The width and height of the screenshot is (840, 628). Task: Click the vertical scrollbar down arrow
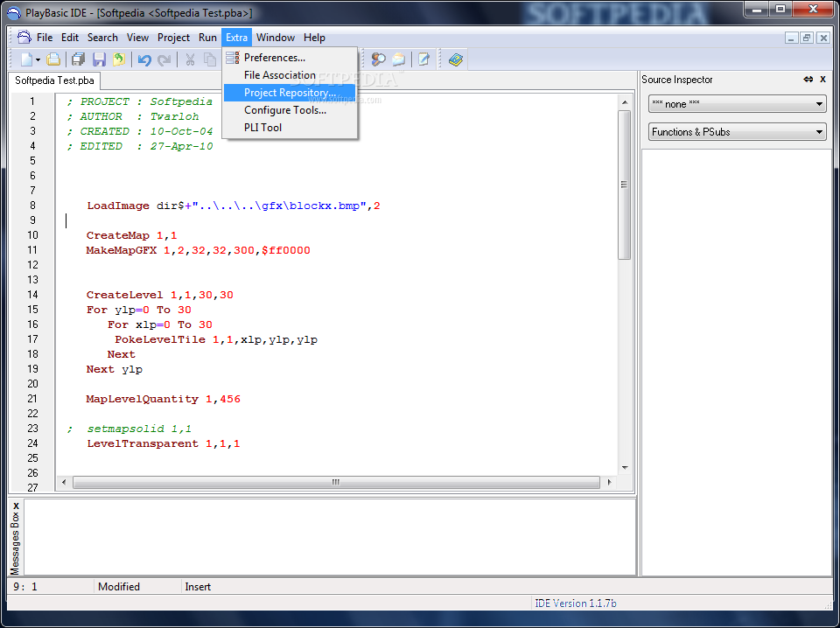pyautogui.click(x=625, y=468)
